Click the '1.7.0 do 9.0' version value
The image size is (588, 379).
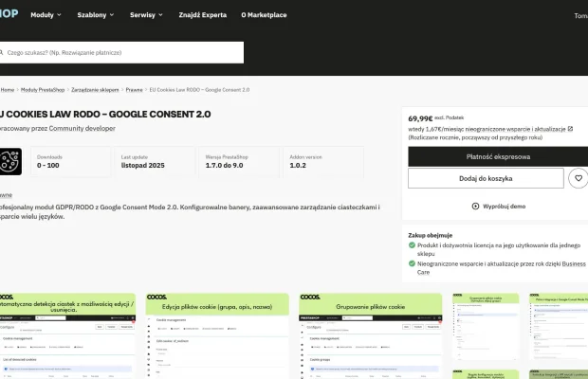click(224, 166)
